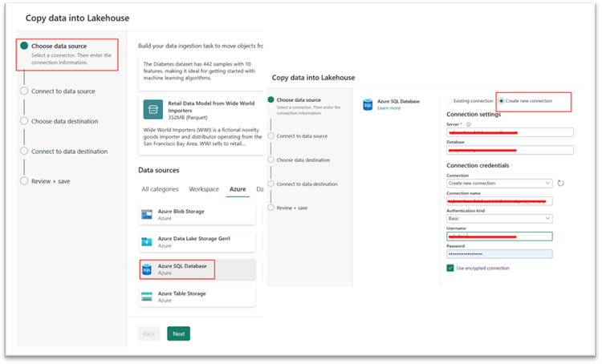
Task: Click the green Next button
Action: (x=178, y=334)
